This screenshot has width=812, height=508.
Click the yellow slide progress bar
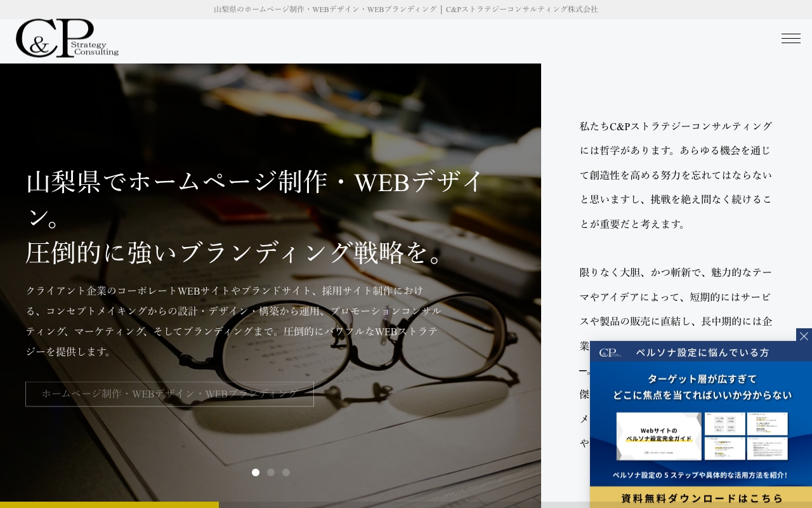pos(109,505)
